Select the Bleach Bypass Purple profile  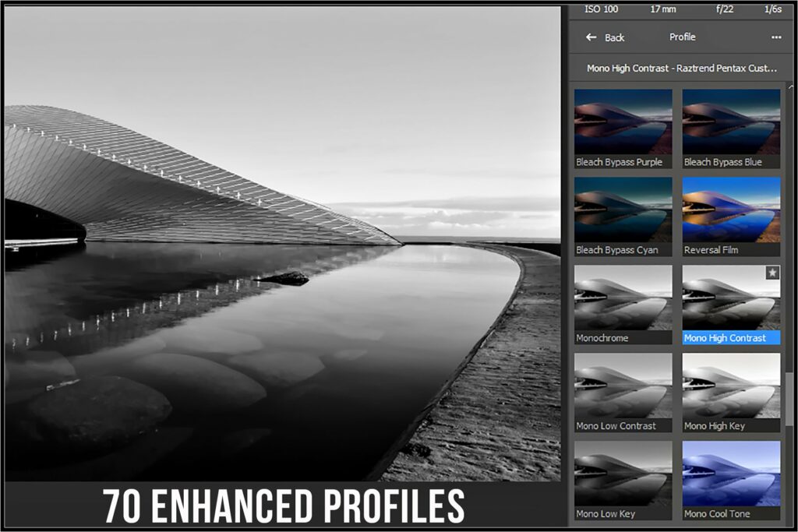pos(621,126)
